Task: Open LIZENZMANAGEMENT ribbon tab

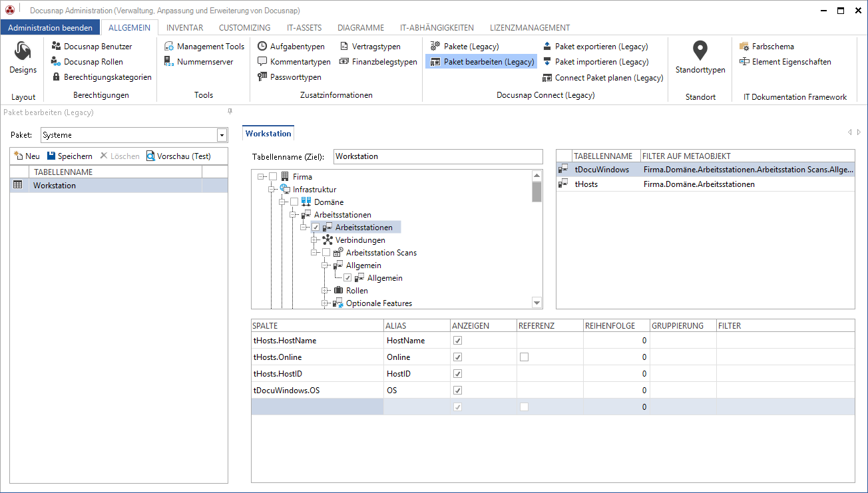Action: point(530,28)
